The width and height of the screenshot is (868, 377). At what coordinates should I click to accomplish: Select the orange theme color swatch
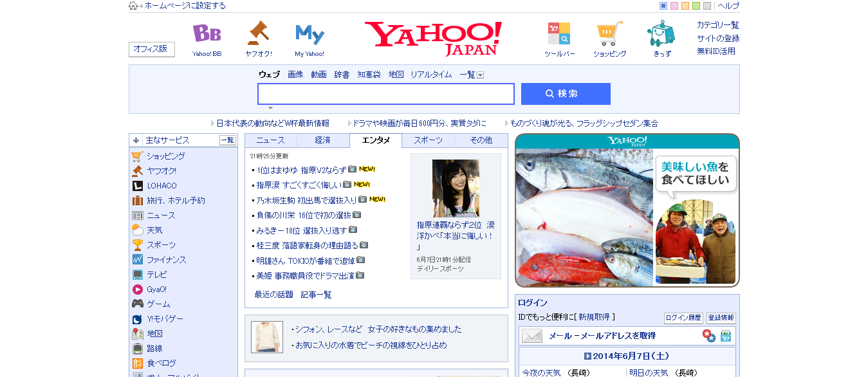coord(685,6)
